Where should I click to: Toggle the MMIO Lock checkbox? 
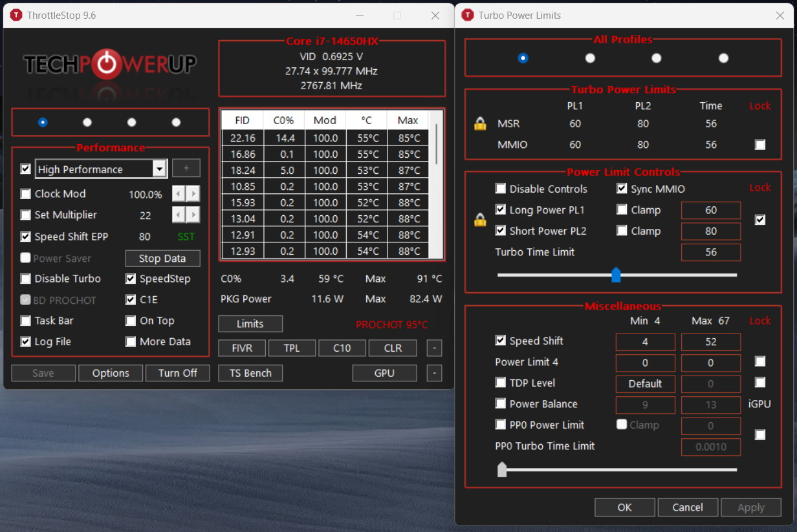760,145
